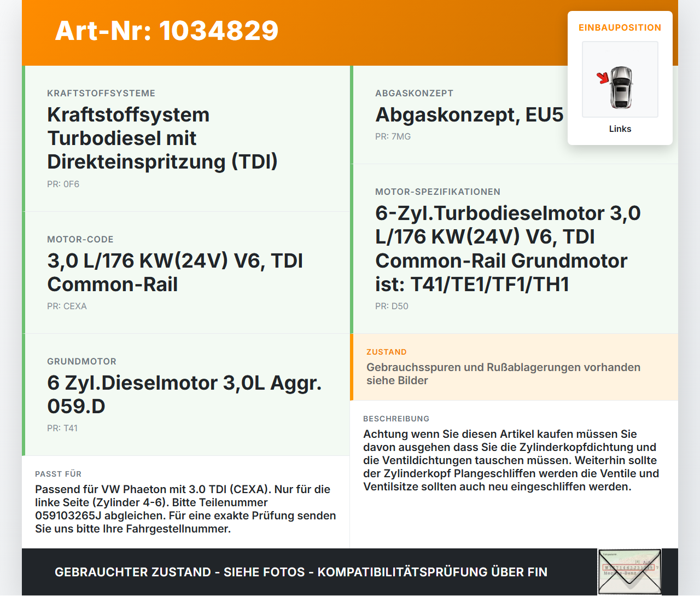Viewport: 700px width, 596px height.
Task: Open the Kraftstoffsysteme TDI card
Action: click(186, 138)
